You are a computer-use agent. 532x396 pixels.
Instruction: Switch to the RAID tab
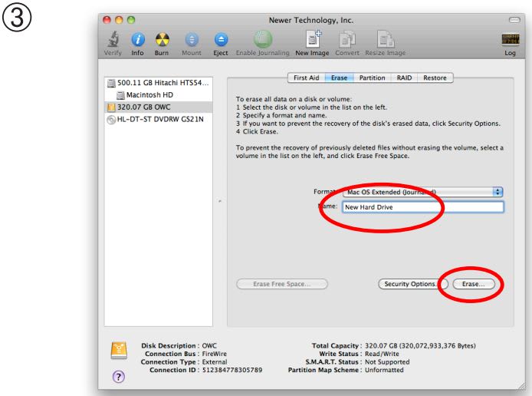[x=404, y=78]
